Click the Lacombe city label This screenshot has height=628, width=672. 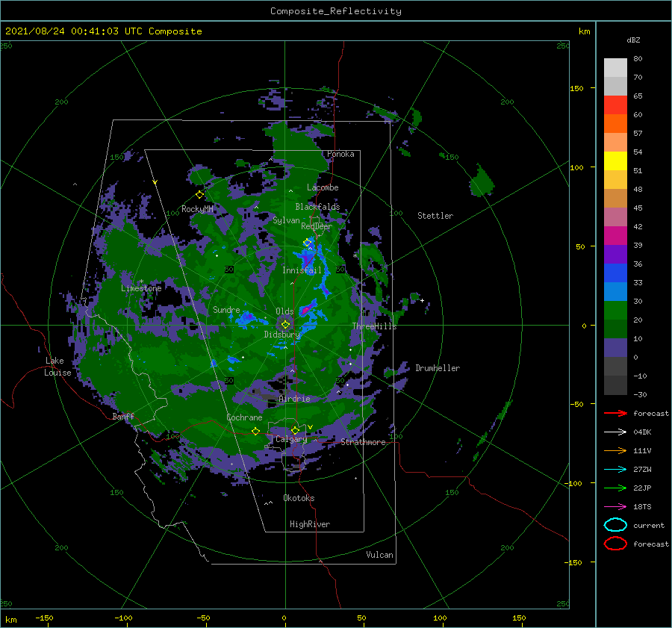pos(323,187)
